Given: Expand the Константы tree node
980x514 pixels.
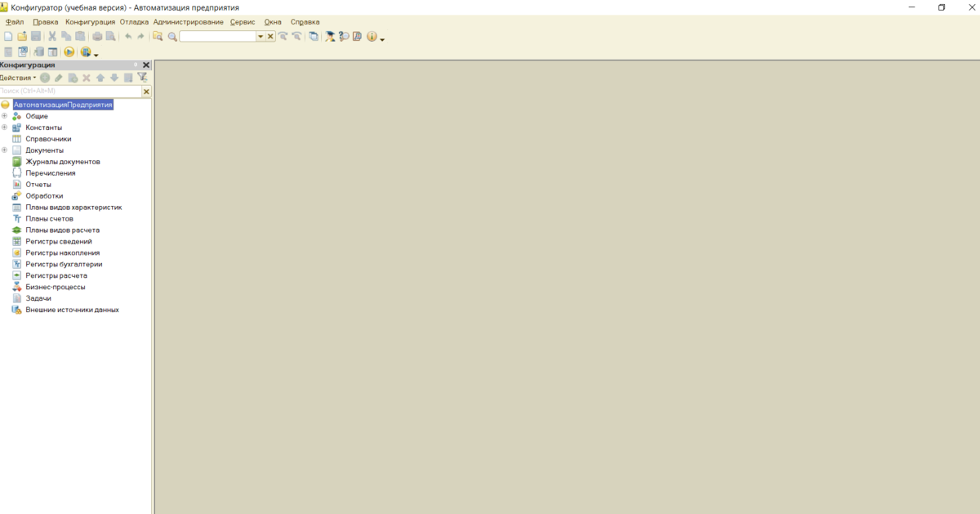Looking at the screenshot, I should 4,127.
